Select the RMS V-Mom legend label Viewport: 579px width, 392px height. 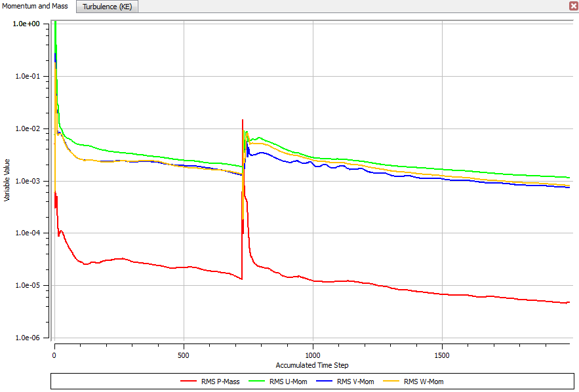tap(353, 382)
